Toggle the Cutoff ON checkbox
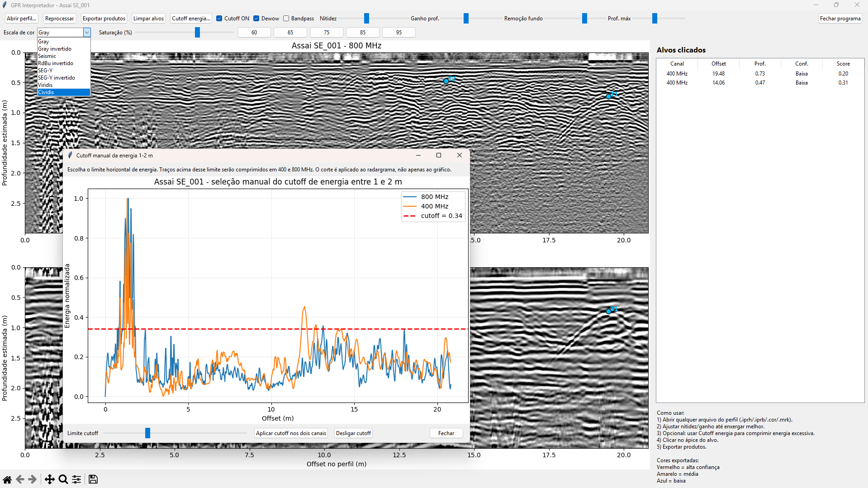The image size is (868, 488). coord(219,19)
